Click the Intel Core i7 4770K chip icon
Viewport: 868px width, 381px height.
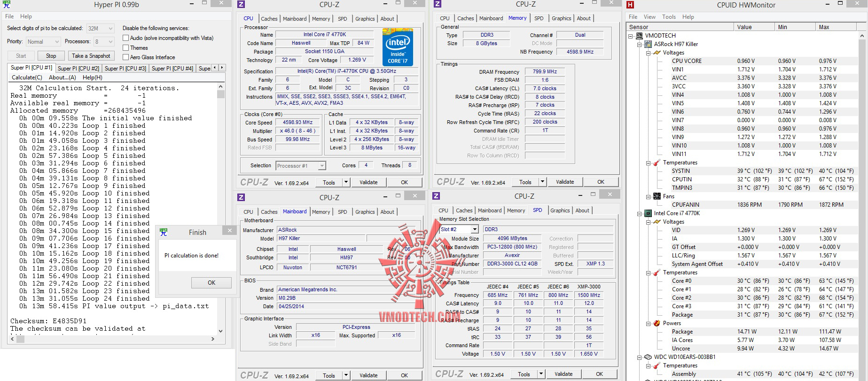coord(648,213)
